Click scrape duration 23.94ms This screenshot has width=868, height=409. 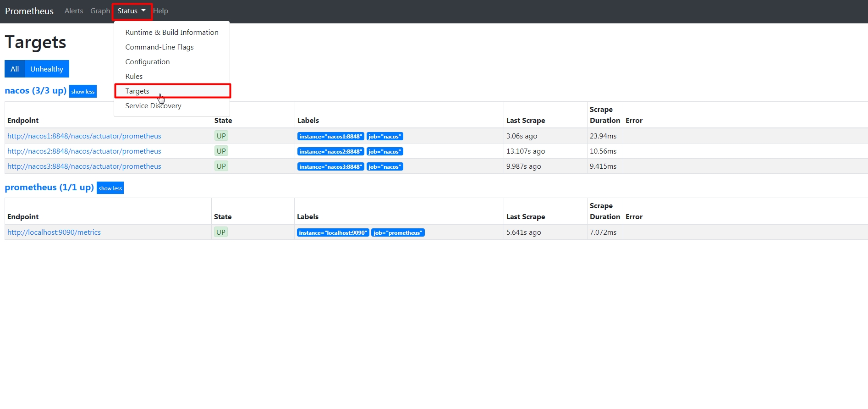point(603,136)
